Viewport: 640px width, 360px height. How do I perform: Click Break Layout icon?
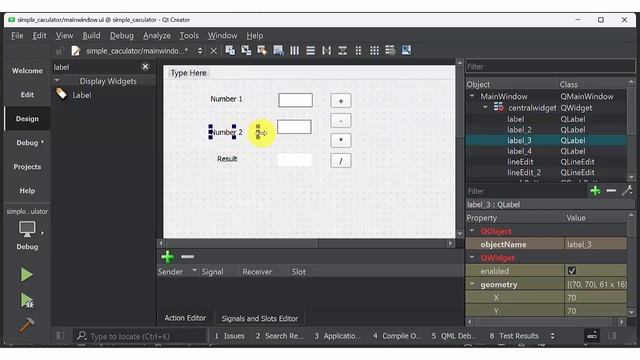(390, 50)
